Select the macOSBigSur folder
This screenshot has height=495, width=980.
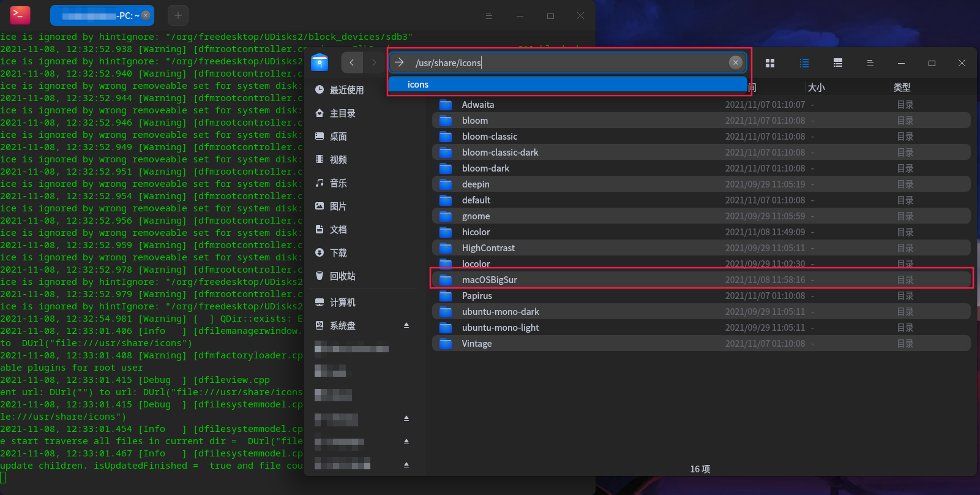pos(701,280)
